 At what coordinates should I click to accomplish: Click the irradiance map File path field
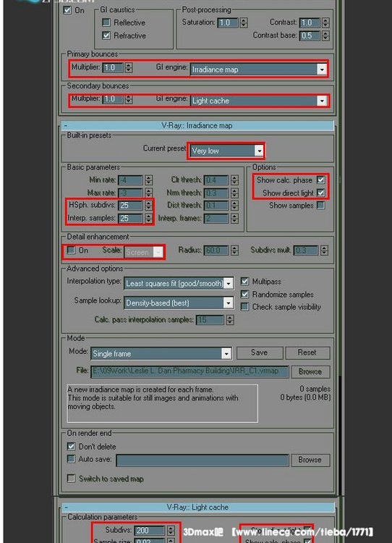click(189, 371)
